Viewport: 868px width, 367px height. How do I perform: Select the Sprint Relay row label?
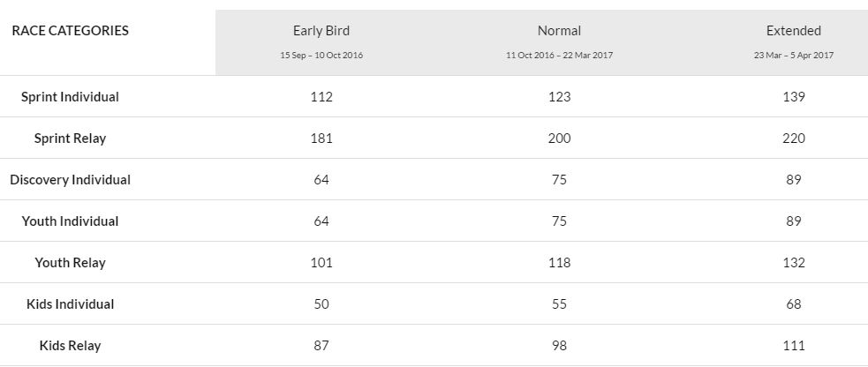pos(71,139)
